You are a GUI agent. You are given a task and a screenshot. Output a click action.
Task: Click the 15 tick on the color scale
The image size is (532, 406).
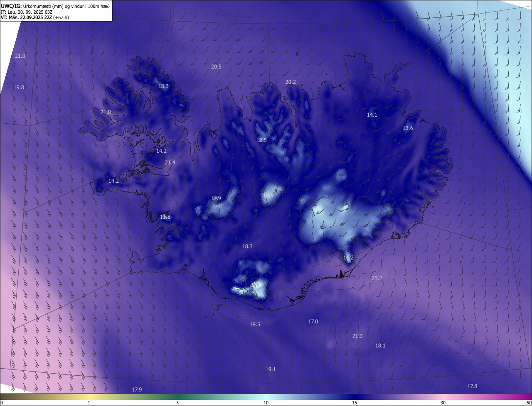(x=355, y=403)
